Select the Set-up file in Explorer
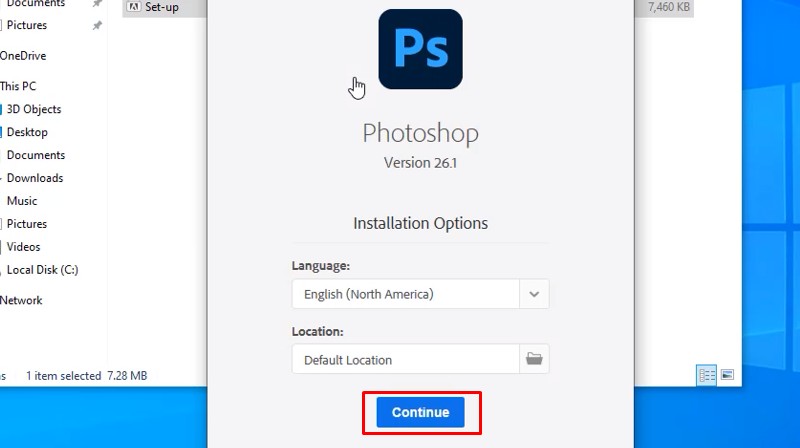 [x=161, y=6]
